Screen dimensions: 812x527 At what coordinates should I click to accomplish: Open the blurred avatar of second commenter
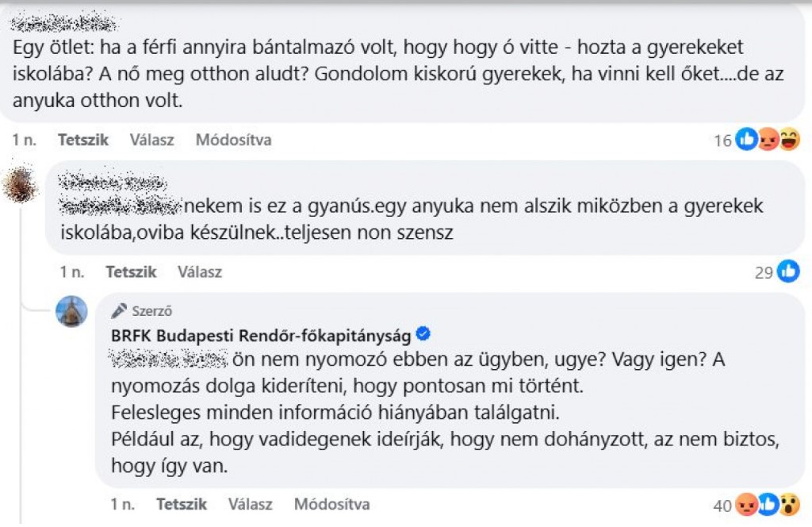click(20, 185)
